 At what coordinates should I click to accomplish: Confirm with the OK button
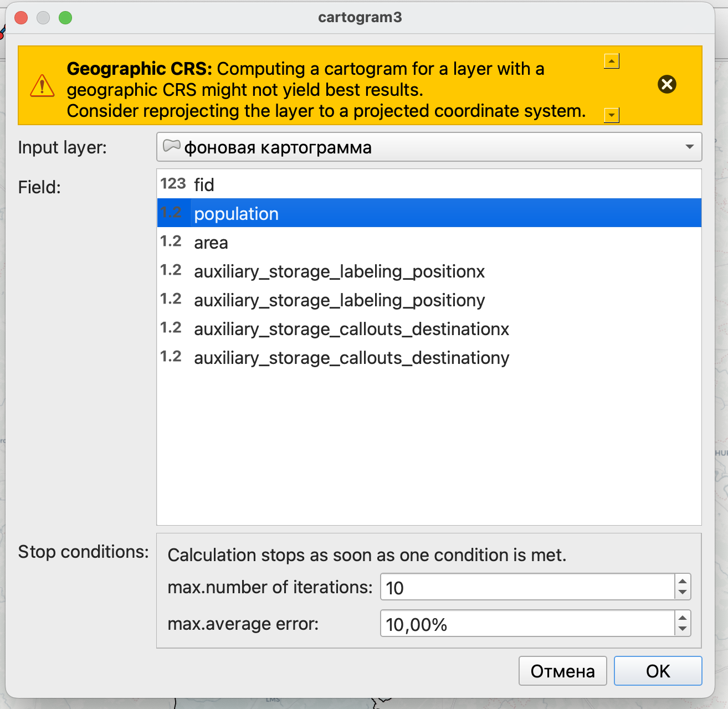[658, 671]
